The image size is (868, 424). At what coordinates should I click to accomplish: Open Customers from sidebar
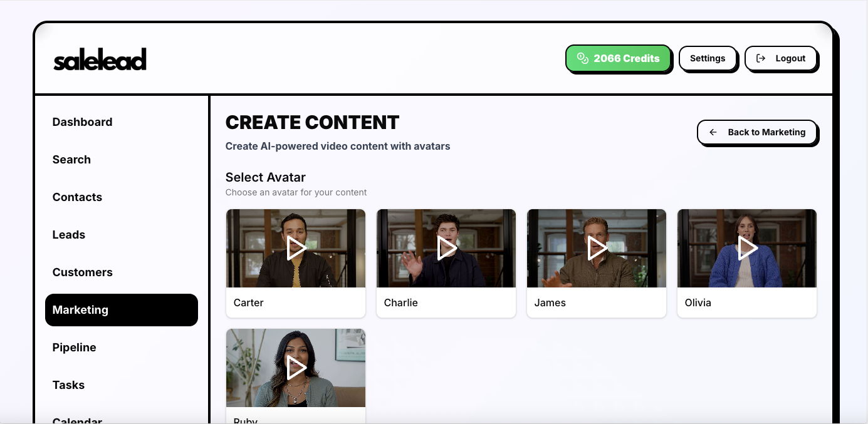tap(83, 272)
